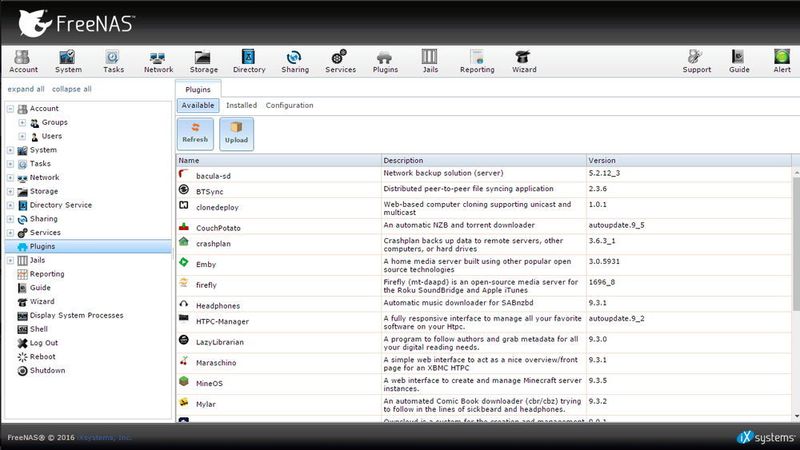Expand the Storage tree node

point(10,191)
